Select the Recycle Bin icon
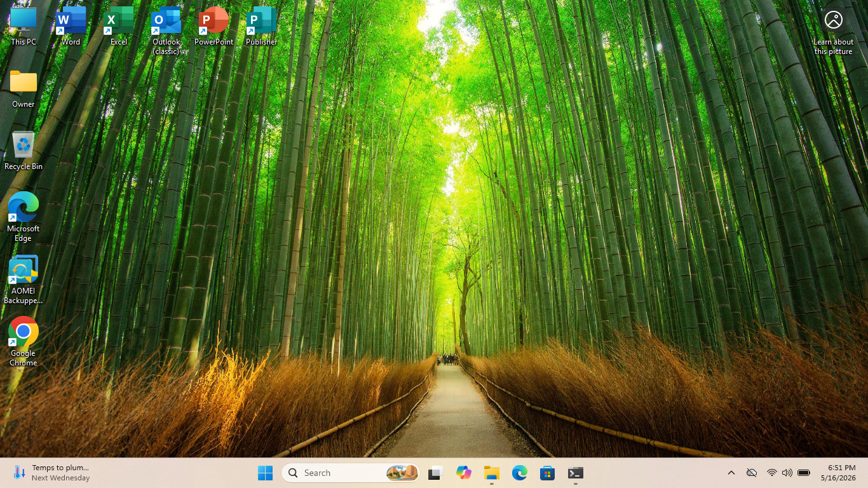 [x=24, y=151]
